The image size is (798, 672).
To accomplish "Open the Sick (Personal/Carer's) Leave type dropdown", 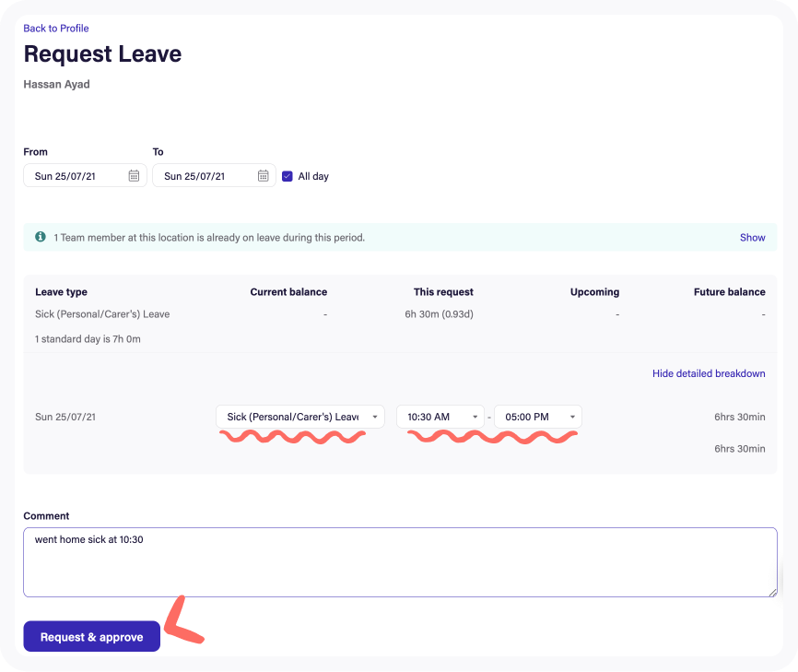I will tap(300, 417).
